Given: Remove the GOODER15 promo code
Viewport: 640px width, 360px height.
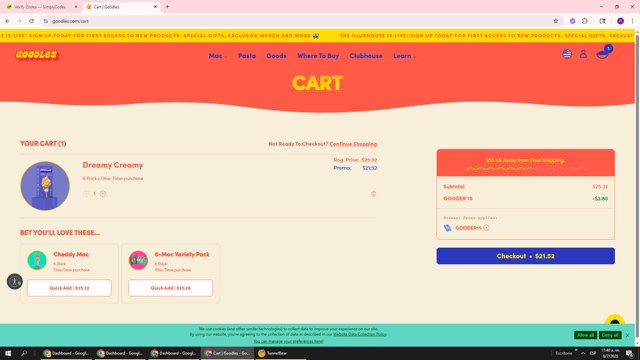Looking at the screenshot, I should tap(486, 228).
